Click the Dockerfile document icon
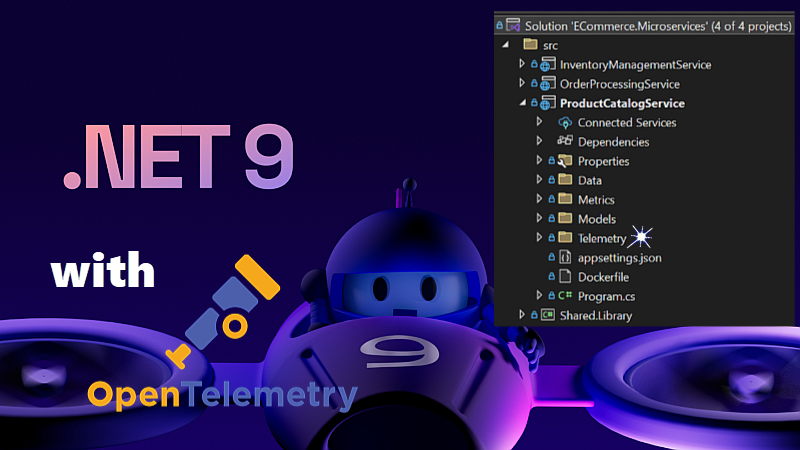 [564, 276]
